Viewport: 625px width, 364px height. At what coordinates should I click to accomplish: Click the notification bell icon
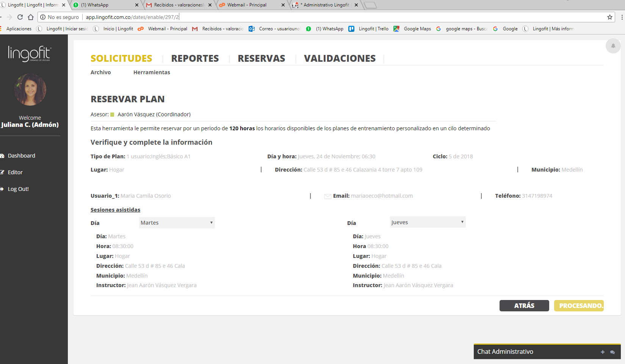click(x=613, y=46)
